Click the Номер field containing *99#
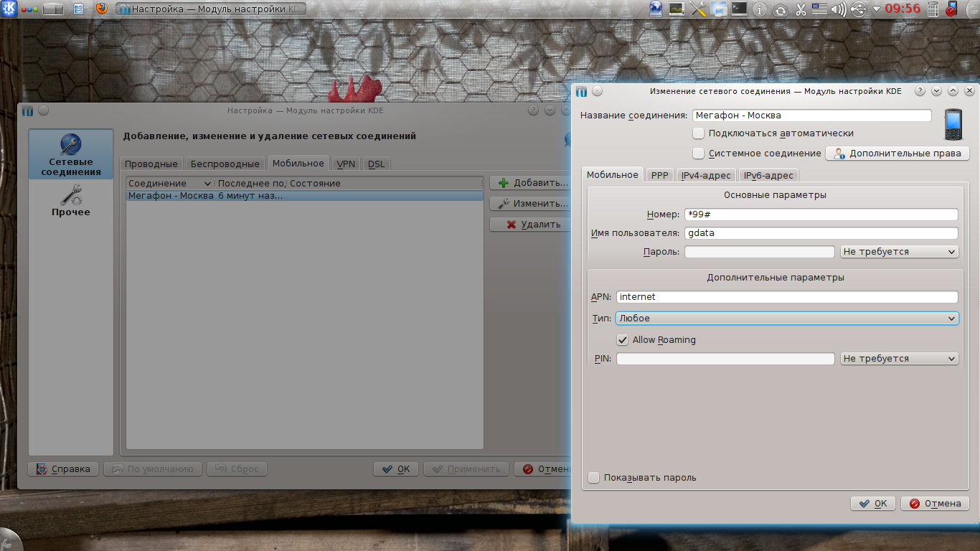 (x=821, y=215)
